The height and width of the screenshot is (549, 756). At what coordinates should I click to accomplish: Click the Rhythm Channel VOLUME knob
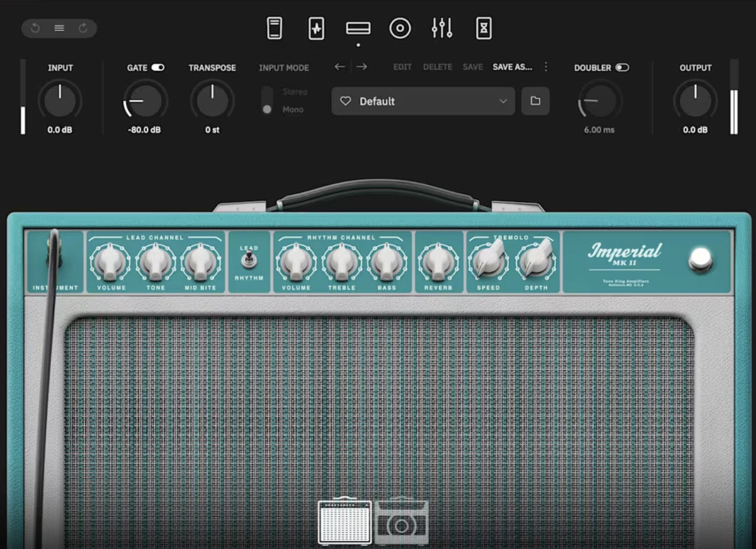tap(296, 262)
